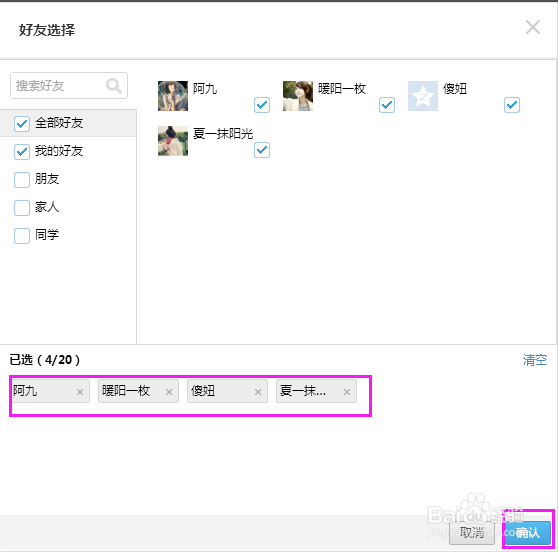
Task: Click the name 夏一抹阳光
Action: (223, 134)
